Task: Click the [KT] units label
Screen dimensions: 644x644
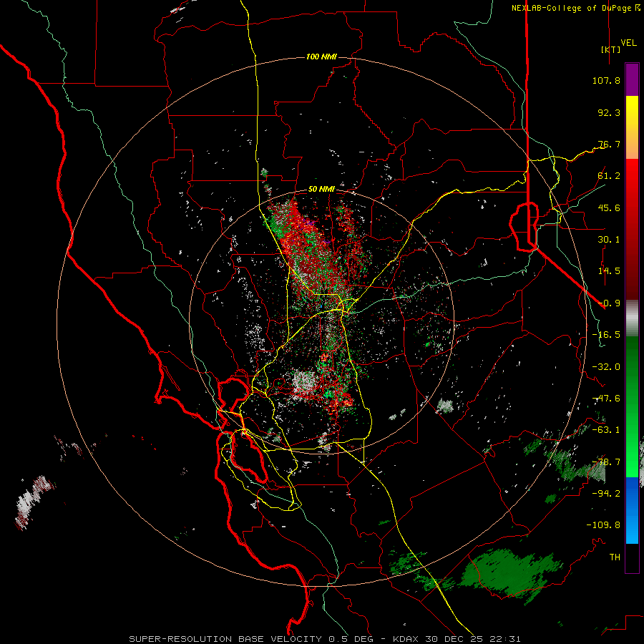Action: (x=610, y=49)
